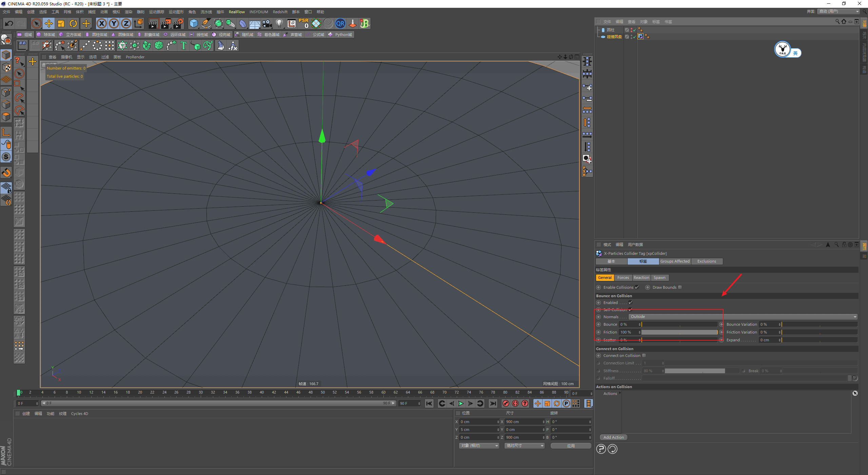Image resolution: width=868 pixels, height=475 pixels.
Task: Click the 应用 apply button
Action: [x=571, y=446]
